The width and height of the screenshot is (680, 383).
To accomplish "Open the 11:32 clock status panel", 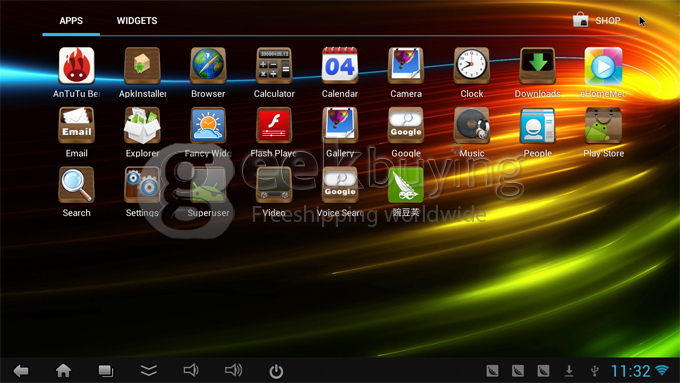I will click(x=631, y=371).
